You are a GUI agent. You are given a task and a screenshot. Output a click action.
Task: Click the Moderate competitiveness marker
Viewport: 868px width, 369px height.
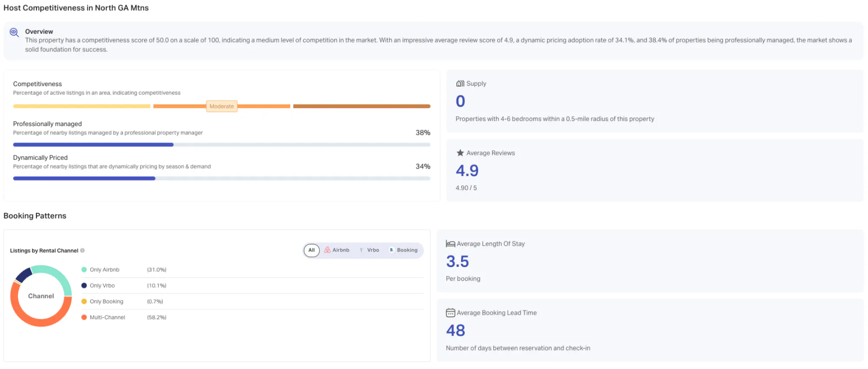[x=221, y=106]
